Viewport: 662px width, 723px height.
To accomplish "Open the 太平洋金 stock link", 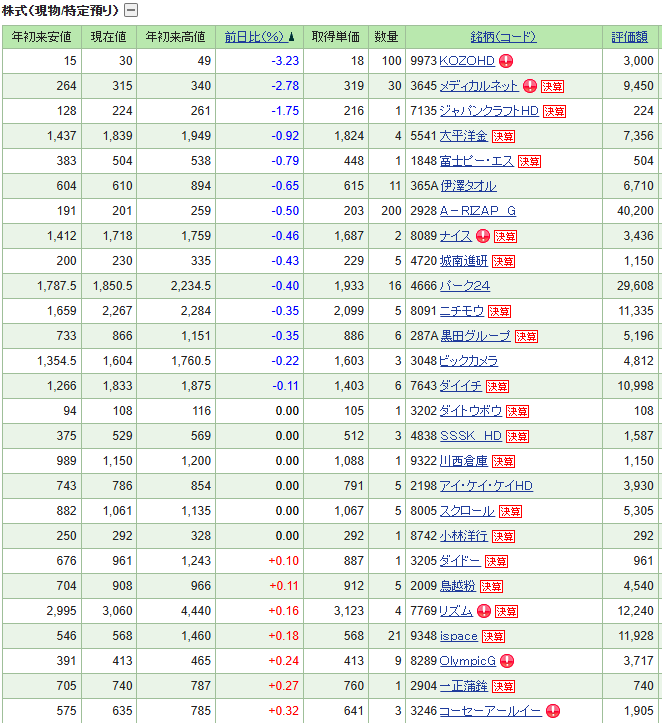I will [x=463, y=136].
